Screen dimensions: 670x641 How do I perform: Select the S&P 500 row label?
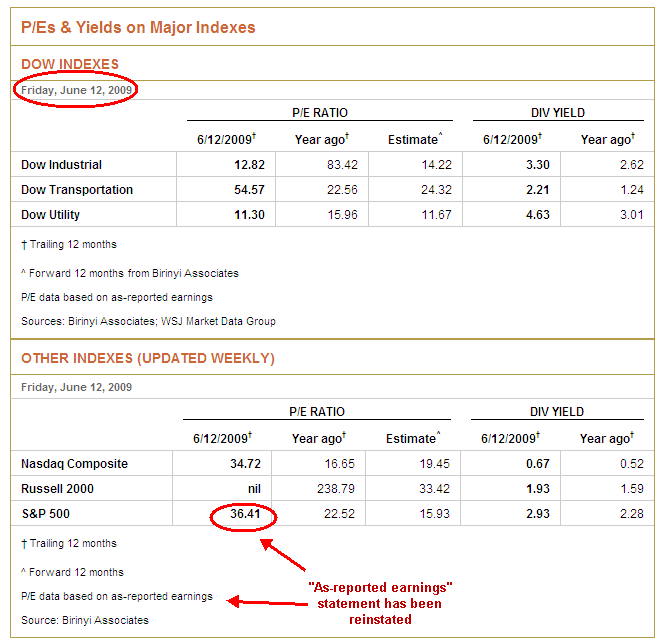pyautogui.click(x=45, y=514)
